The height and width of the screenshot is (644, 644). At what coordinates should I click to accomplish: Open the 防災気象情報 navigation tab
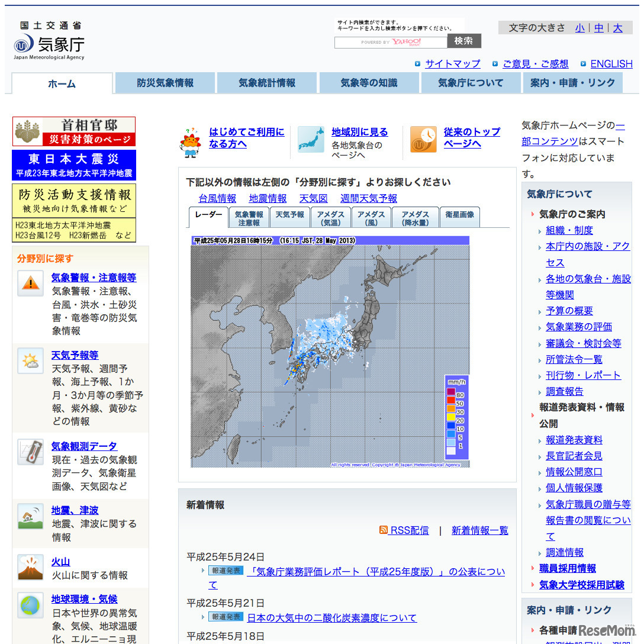coord(166,83)
